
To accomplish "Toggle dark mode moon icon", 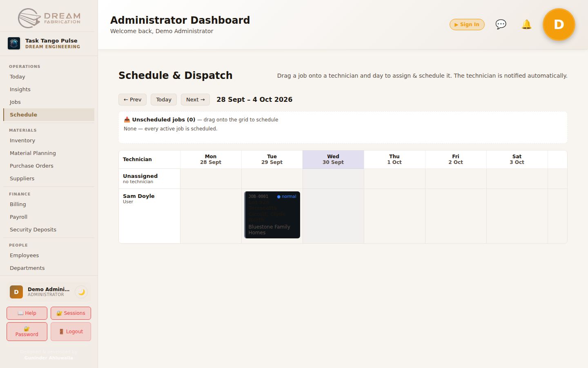I will coord(81,292).
